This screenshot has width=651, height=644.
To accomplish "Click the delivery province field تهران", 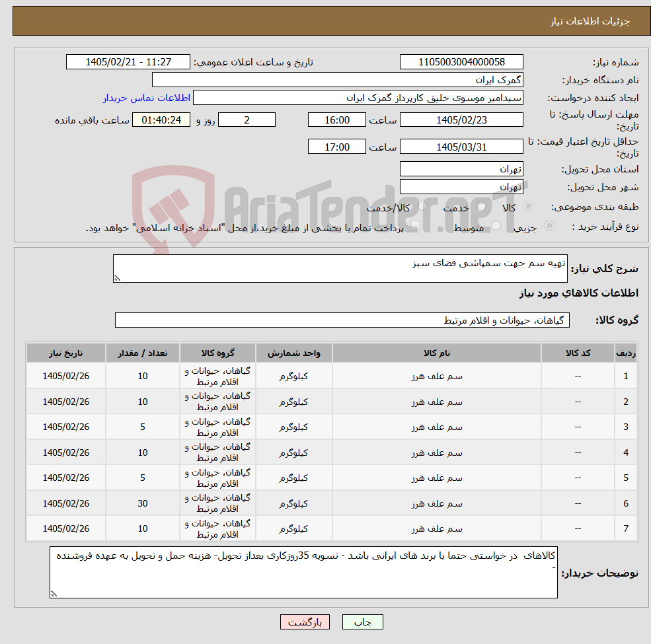I will coord(461,169).
